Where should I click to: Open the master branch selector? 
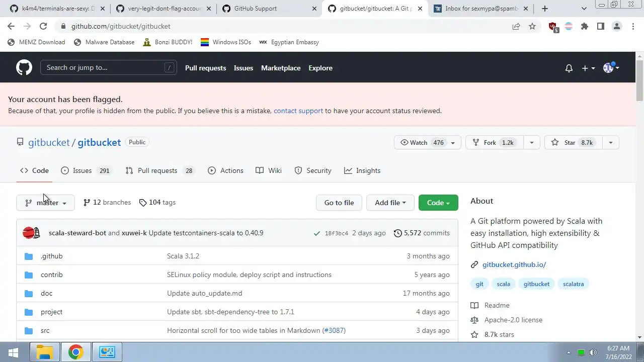pyautogui.click(x=45, y=203)
